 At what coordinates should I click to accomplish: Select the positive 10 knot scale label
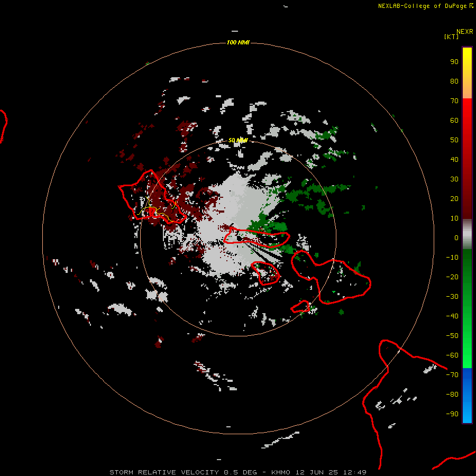point(454,218)
